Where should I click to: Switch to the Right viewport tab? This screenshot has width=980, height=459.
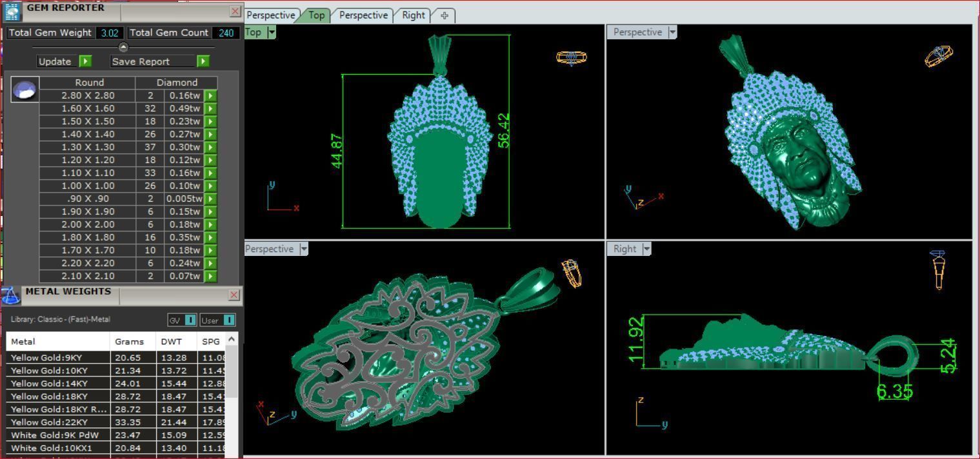click(413, 15)
